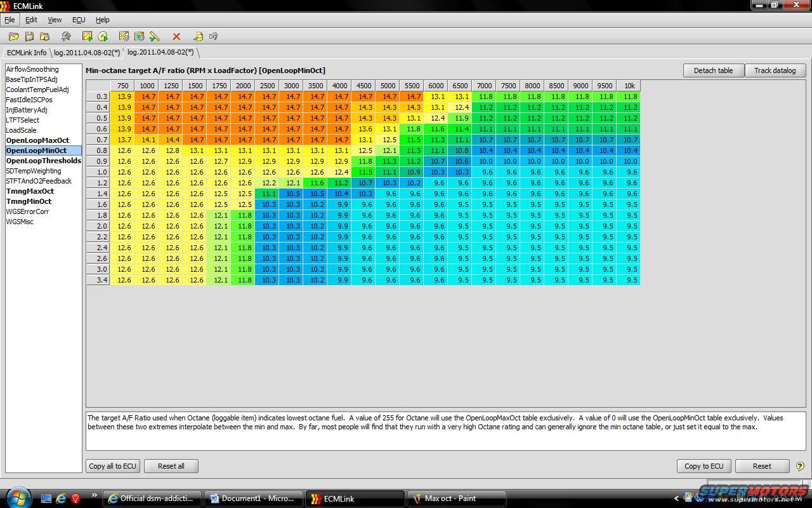Screen dimensions: 812x508
Task: Select TmngMinOct in the table list
Action: click(x=29, y=201)
